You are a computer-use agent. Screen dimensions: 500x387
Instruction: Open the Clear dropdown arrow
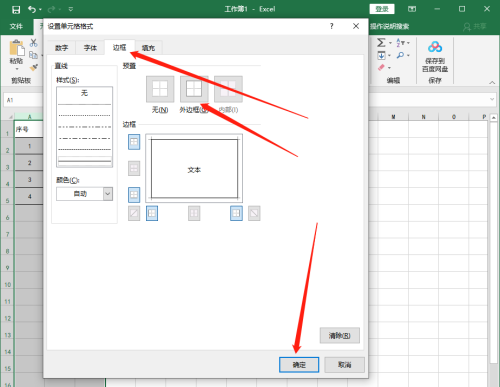point(389,68)
